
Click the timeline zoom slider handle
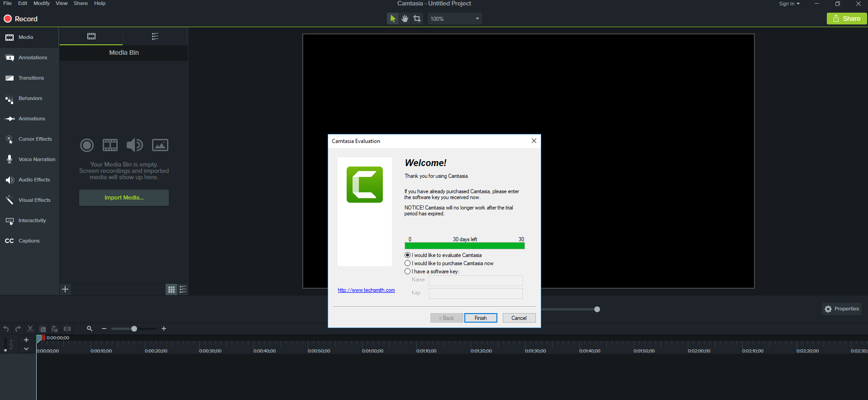(134, 329)
